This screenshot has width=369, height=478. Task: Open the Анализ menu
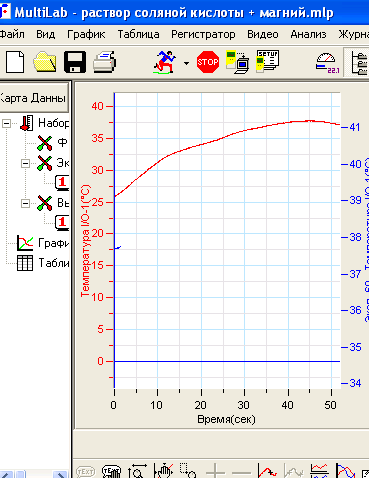coord(308,34)
